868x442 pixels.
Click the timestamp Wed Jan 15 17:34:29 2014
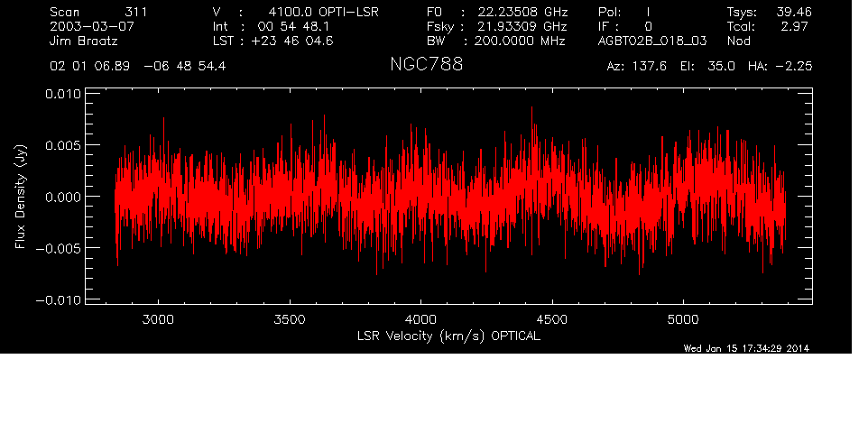coord(746,348)
